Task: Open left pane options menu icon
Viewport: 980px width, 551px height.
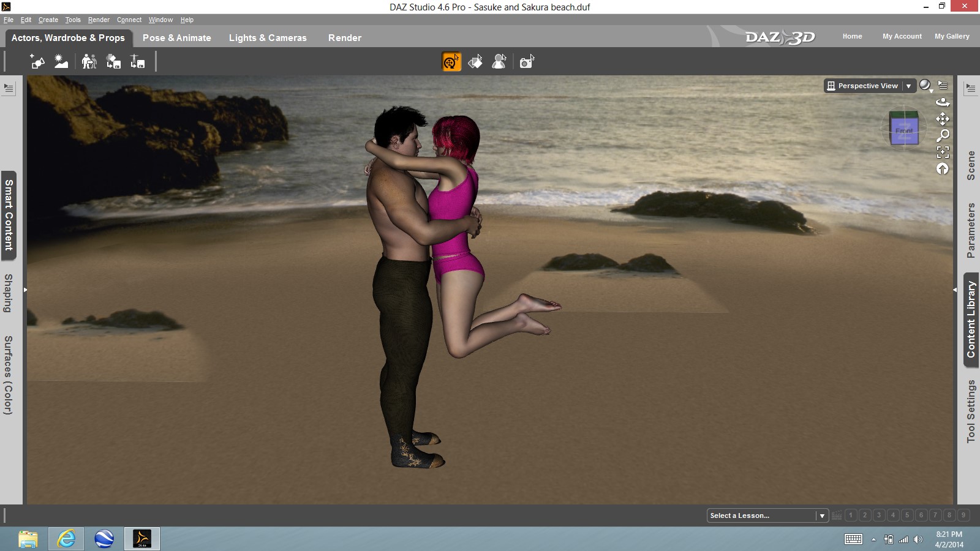Action: pos(9,88)
